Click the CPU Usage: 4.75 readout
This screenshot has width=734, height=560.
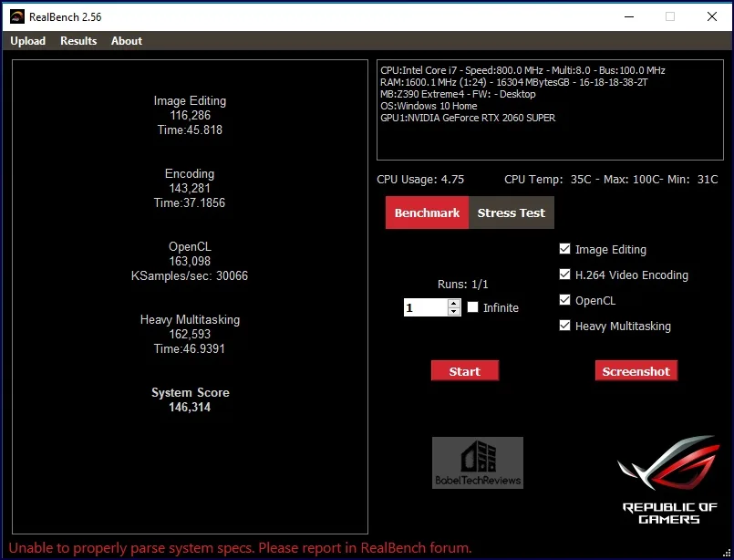(420, 180)
